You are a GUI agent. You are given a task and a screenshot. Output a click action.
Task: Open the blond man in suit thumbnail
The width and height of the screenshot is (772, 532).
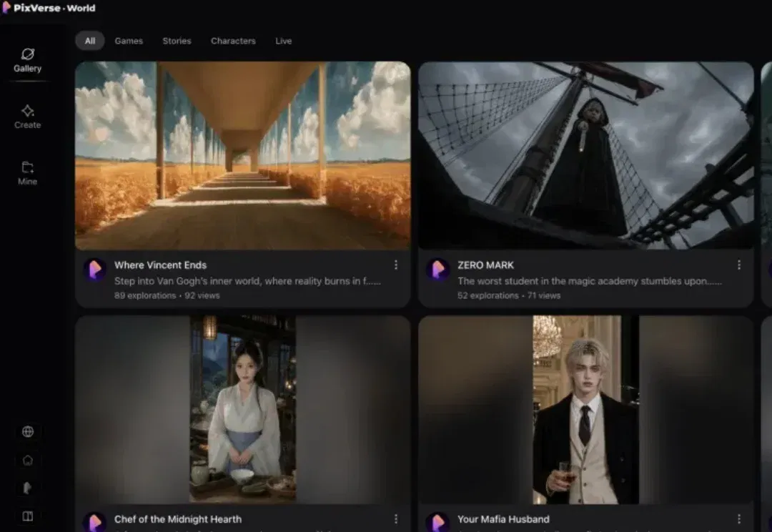pyautogui.click(x=586, y=410)
